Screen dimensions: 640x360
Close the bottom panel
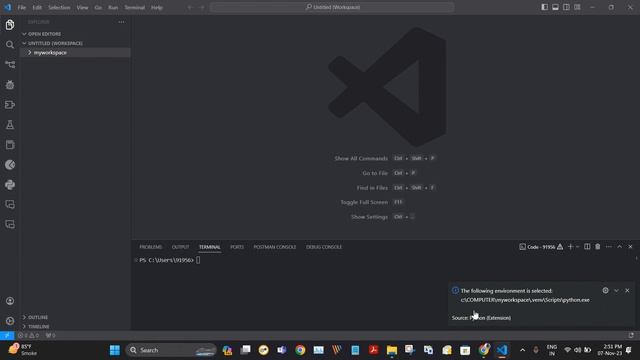click(630, 247)
